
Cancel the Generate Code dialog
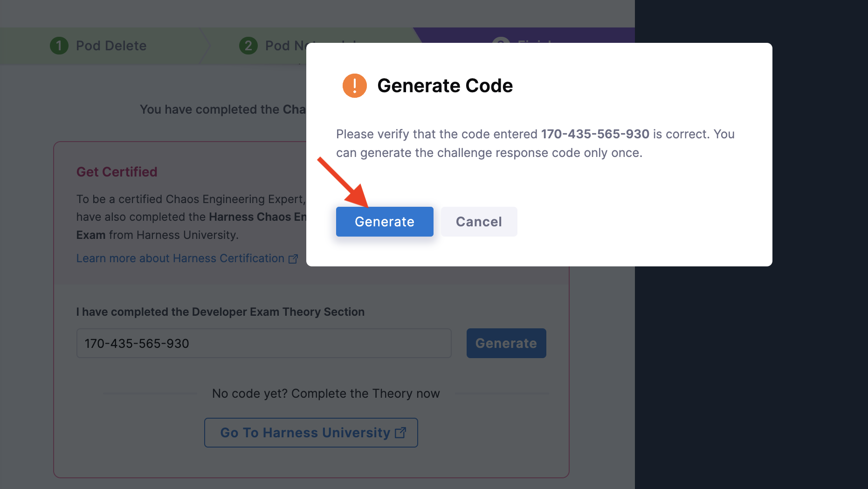click(x=479, y=222)
